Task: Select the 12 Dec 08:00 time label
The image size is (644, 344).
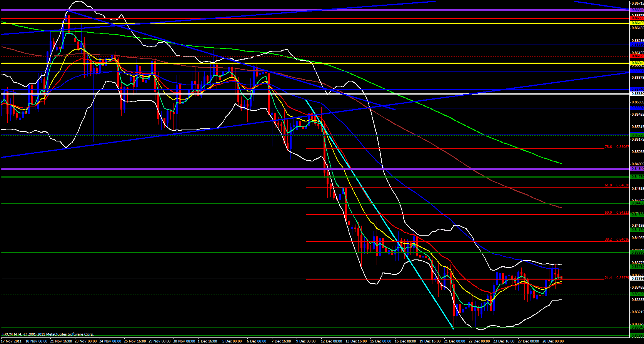Action: point(331,341)
